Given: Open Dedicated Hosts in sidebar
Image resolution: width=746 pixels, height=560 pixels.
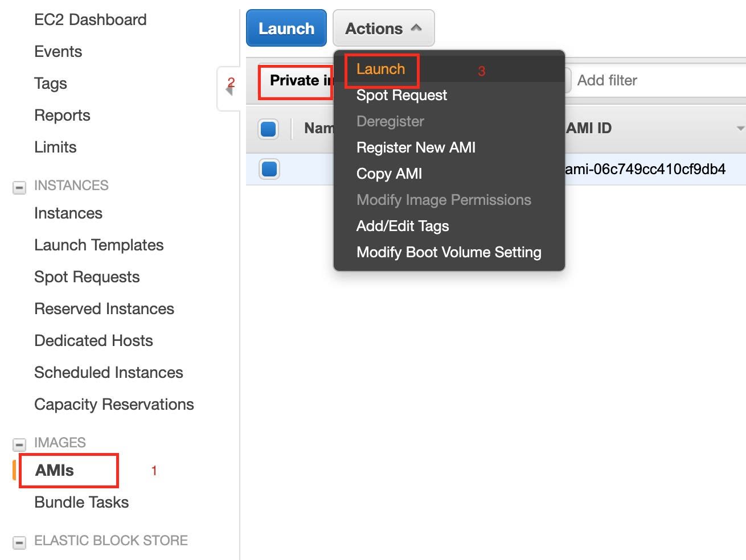Looking at the screenshot, I should point(94,341).
